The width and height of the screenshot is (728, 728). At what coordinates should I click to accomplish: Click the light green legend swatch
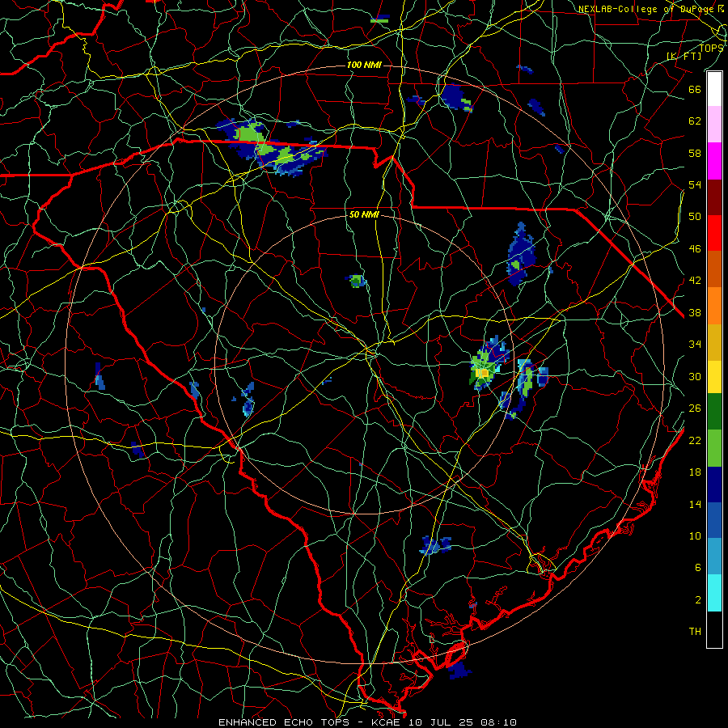click(714, 448)
